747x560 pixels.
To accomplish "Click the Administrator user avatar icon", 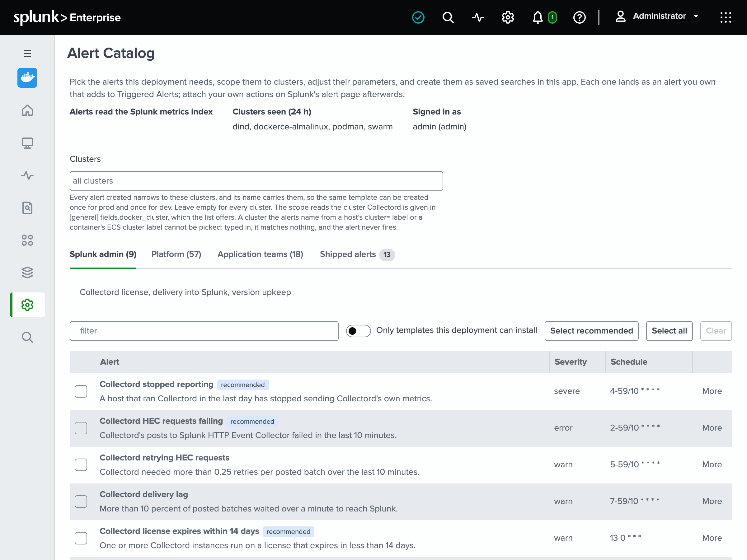I will 620,16.
